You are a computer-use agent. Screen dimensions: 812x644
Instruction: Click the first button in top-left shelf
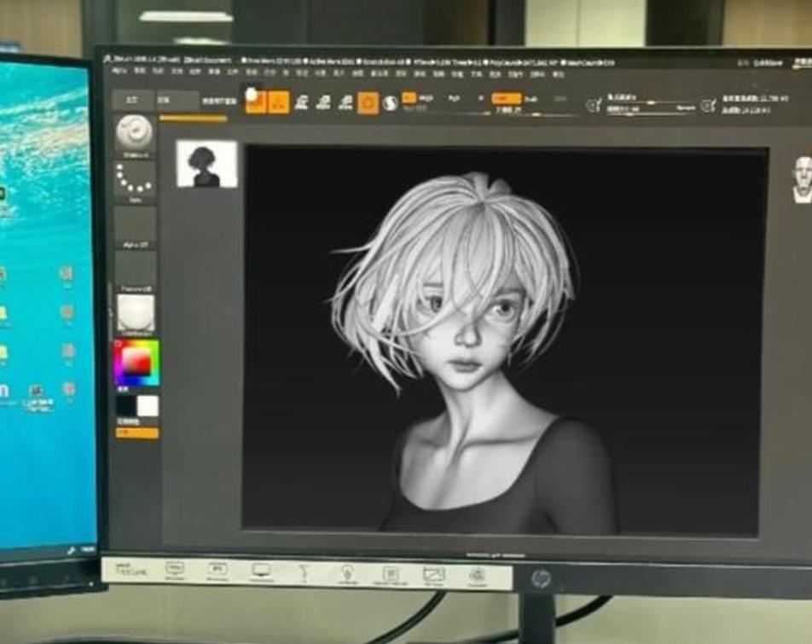132,100
